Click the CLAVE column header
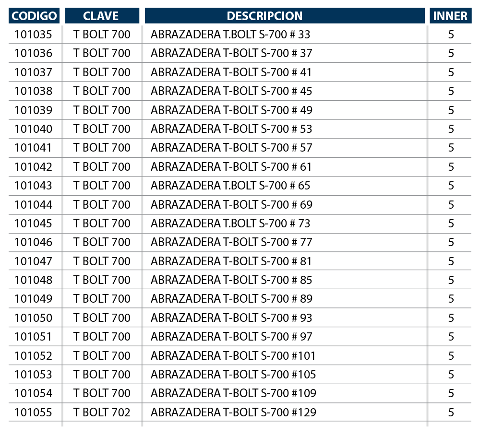The image size is (480, 448). 102,16
